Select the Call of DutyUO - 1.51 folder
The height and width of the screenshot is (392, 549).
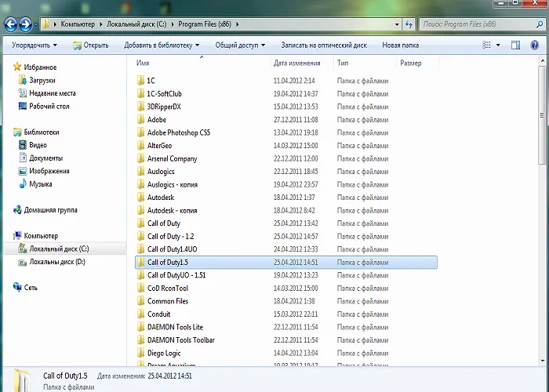[176, 275]
